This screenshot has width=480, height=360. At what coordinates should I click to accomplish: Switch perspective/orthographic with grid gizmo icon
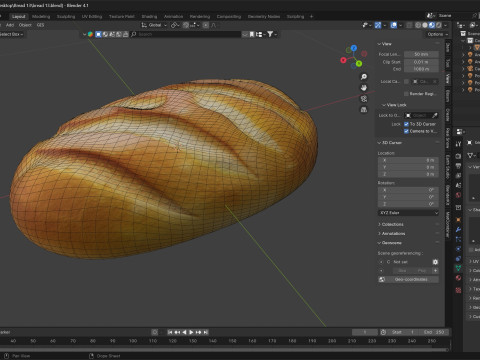pyautogui.click(x=364, y=110)
